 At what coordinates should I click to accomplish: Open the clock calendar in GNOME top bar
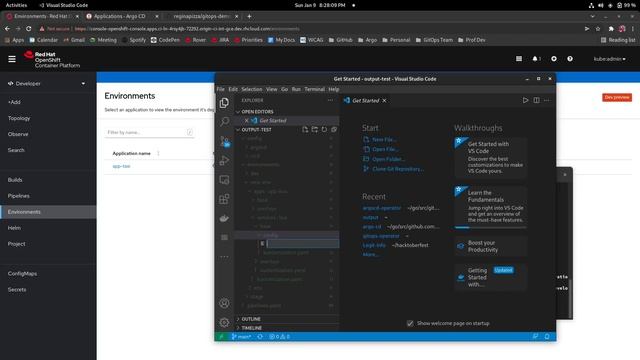pos(320,5)
